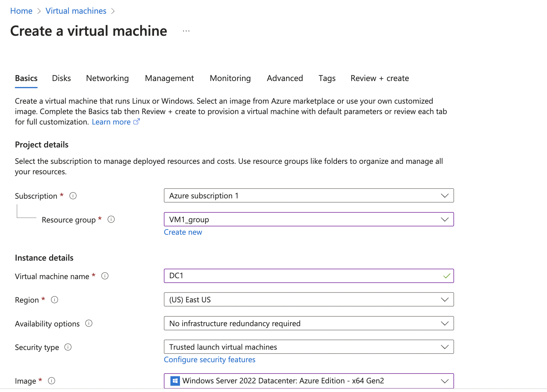Open the Configure security features link
The width and height of the screenshot is (547, 392).
pyautogui.click(x=209, y=360)
